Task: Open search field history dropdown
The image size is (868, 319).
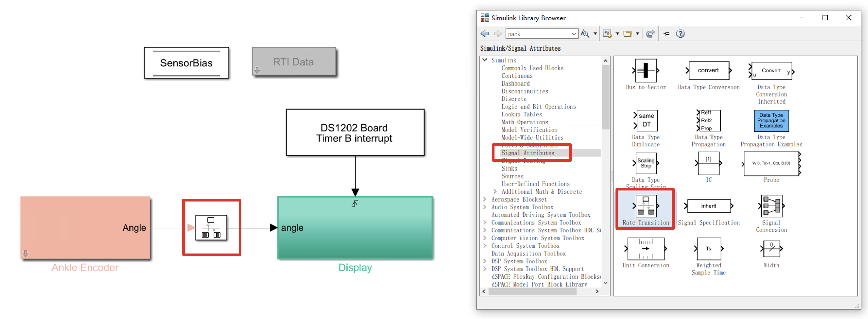Action: [x=574, y=34]
